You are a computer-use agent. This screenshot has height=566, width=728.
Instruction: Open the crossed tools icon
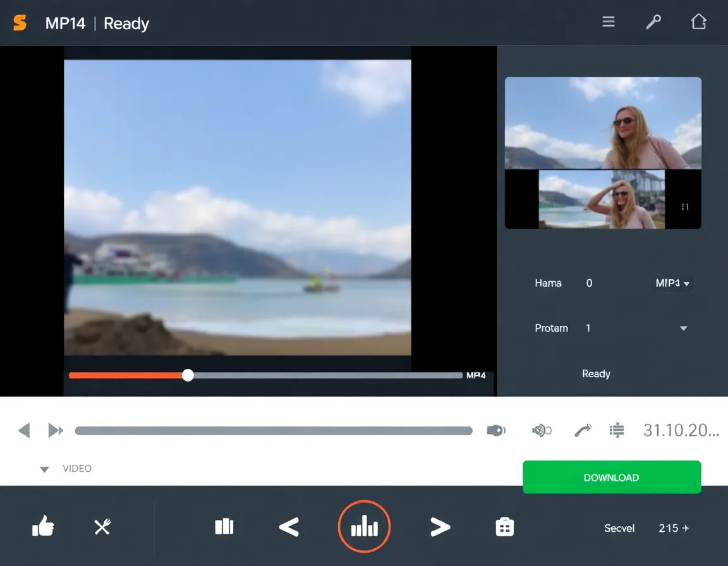pyautogui.click(x=102, y=526)
